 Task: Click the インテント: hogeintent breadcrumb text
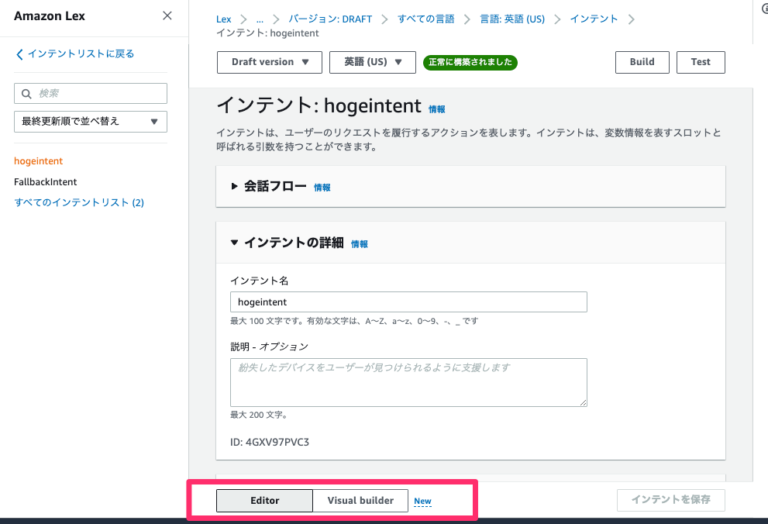click(267, 33)
